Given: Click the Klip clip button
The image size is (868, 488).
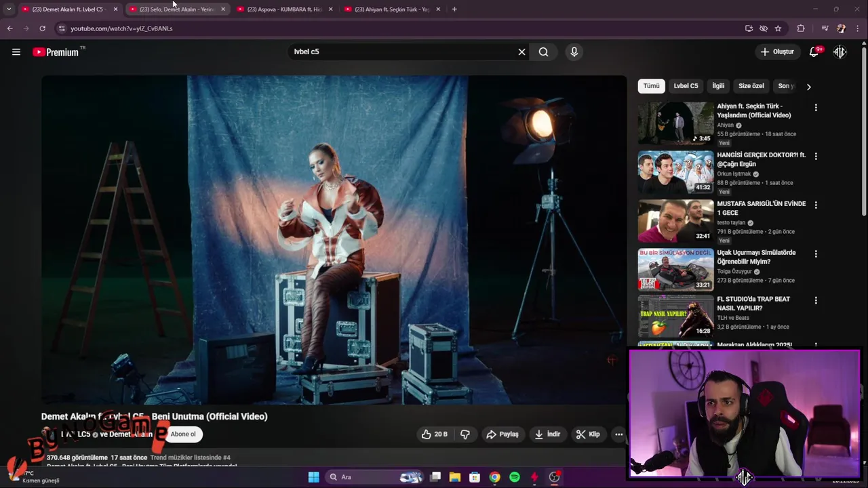Looking at the screenshot, I should (x=588, y=434).
